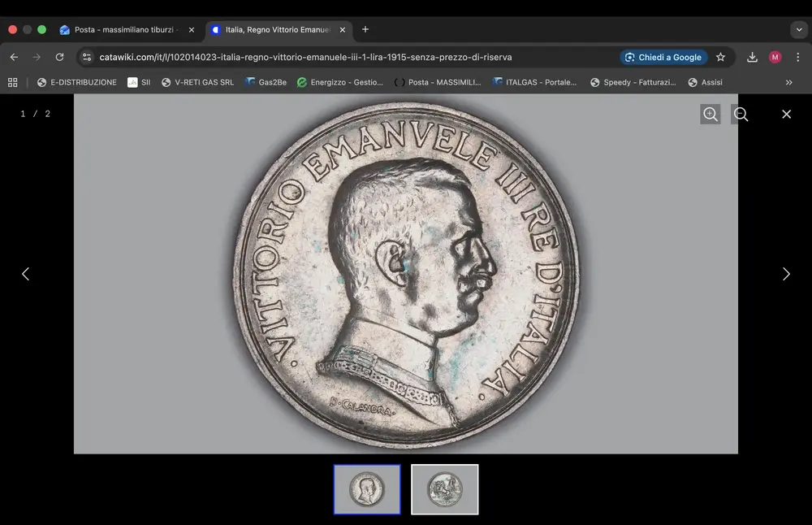The height and width of the screenshot is (525, 812).
Task: Open the Chrome three-dot menu
Action: (x=797, y=58)
